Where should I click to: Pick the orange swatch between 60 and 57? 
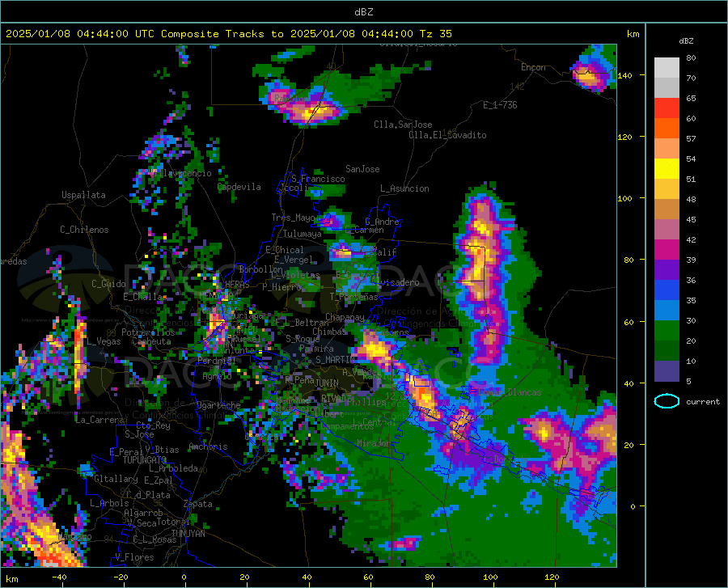click(x=667, y=129)
